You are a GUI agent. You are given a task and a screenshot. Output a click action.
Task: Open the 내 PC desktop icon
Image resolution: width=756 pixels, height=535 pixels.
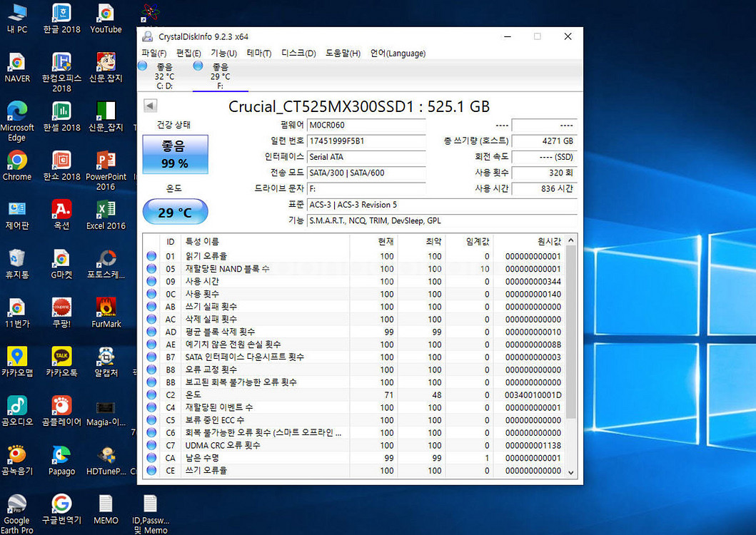click(x=17, y=19)
